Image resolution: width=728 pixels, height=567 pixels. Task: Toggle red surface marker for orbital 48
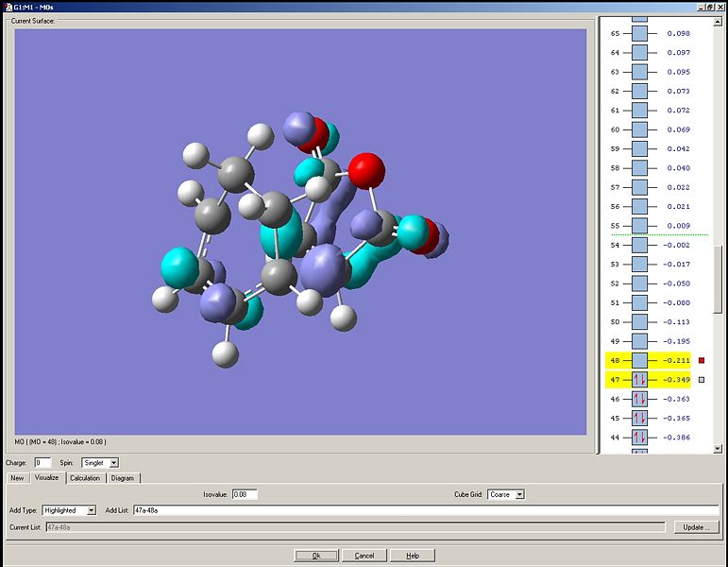pos(702,360)
